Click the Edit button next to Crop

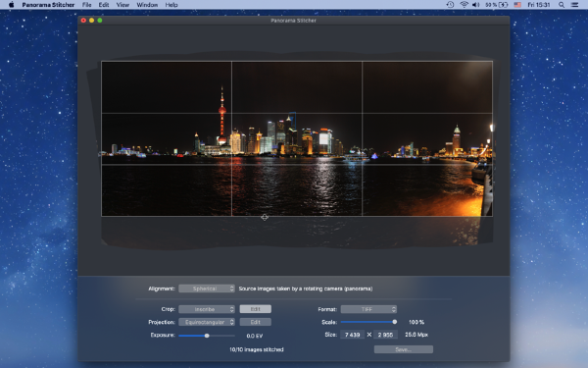(256, 309)
